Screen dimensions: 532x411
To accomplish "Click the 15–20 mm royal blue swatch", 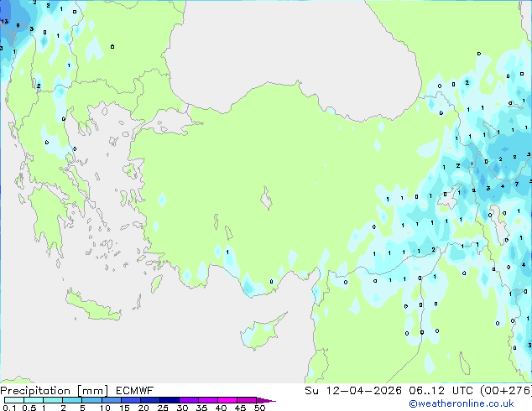I will pos(130,400).
